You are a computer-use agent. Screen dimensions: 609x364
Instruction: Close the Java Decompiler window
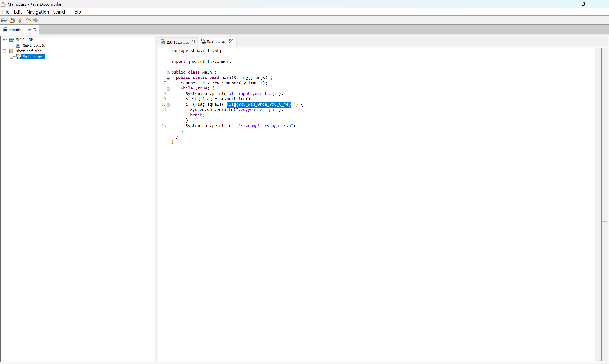tap(600, 4)
